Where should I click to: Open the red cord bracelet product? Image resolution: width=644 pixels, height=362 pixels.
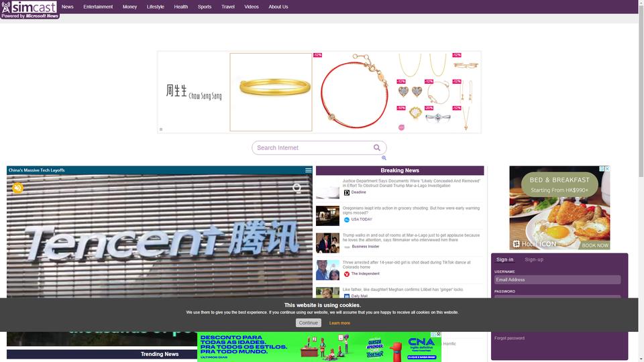point(354,92)
